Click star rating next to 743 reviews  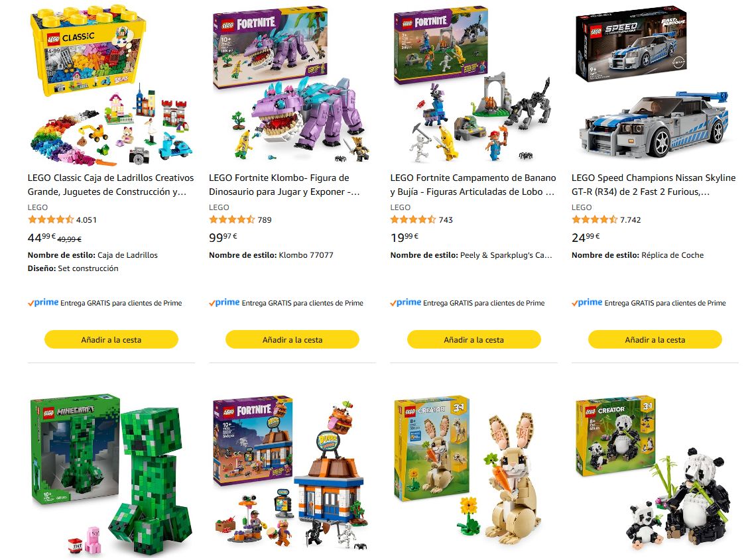point(413,220)
